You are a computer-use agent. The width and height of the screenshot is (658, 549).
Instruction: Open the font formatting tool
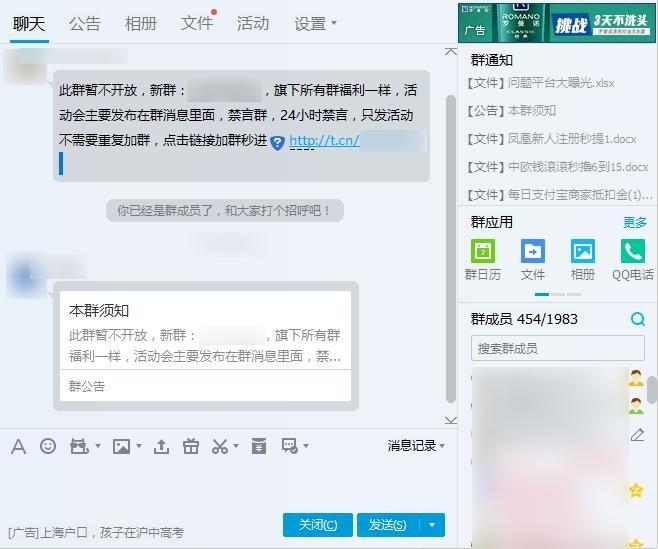click(18, 446)
